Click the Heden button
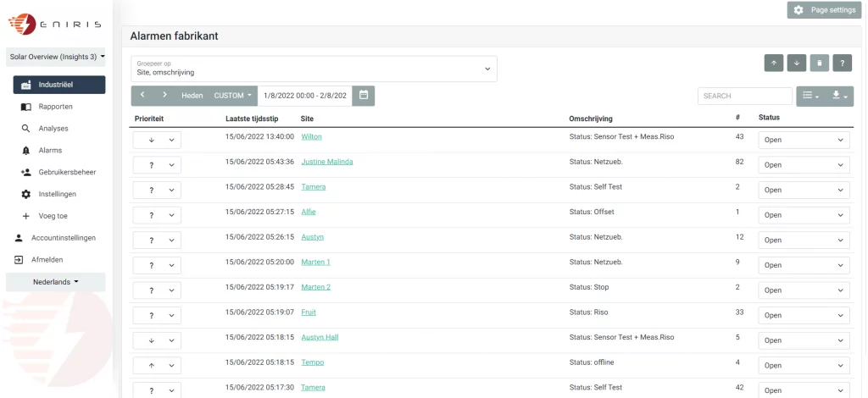 click(x=192, y=96)
